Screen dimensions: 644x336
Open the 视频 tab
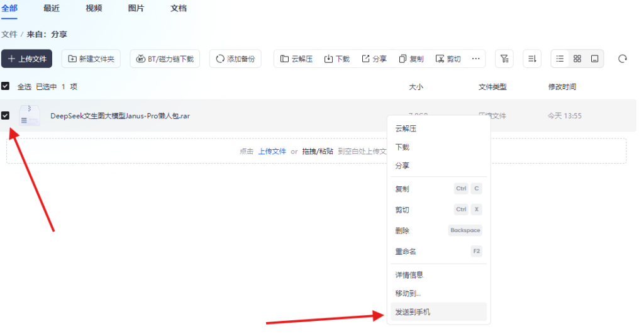94,8
